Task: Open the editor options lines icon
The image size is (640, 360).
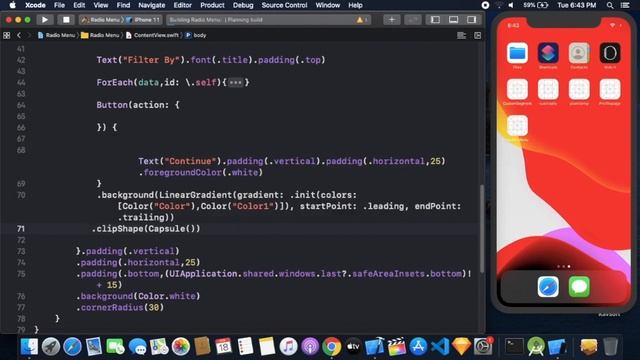Action: tap(462, 36)
